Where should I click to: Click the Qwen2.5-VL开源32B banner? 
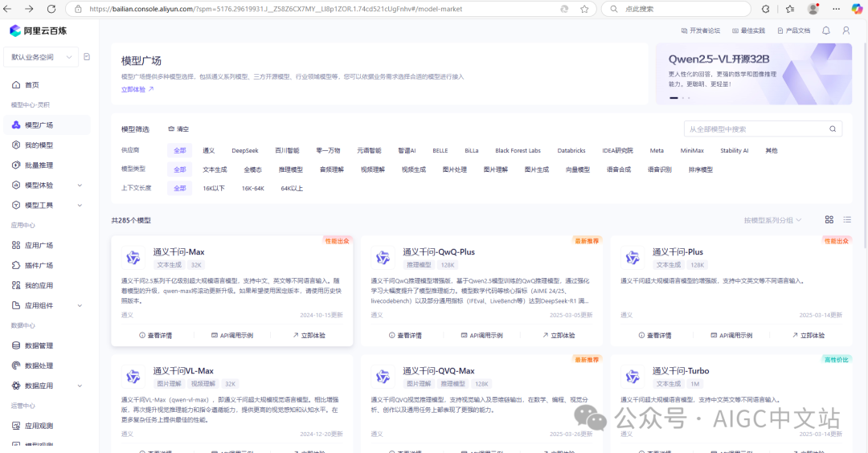point(753,74)
